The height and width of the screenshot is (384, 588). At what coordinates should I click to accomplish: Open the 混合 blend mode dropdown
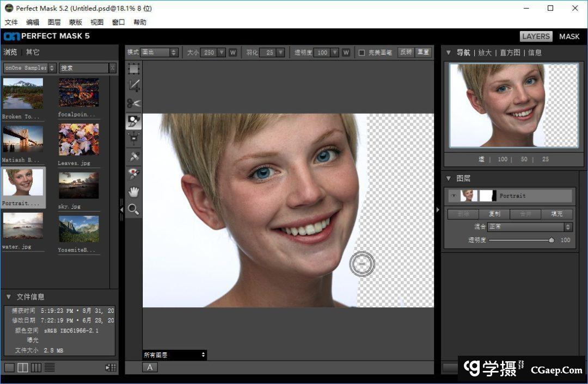click(529, 227)
